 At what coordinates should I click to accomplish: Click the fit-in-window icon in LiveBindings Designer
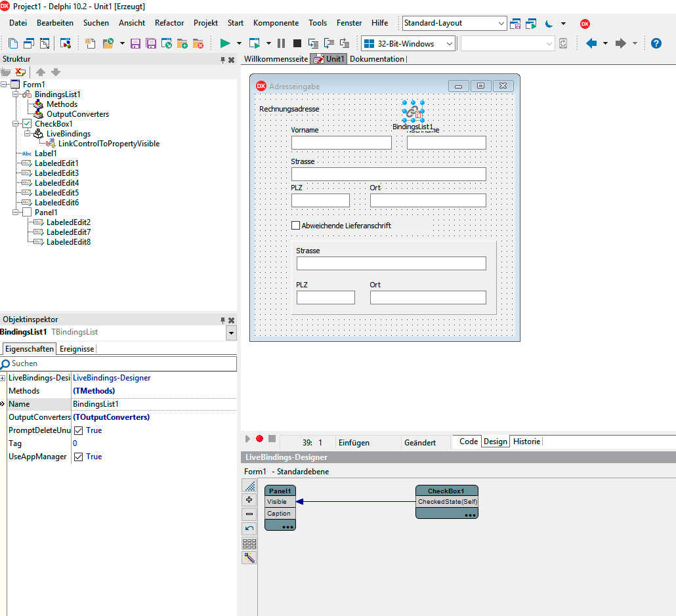(x=249, y=486)
